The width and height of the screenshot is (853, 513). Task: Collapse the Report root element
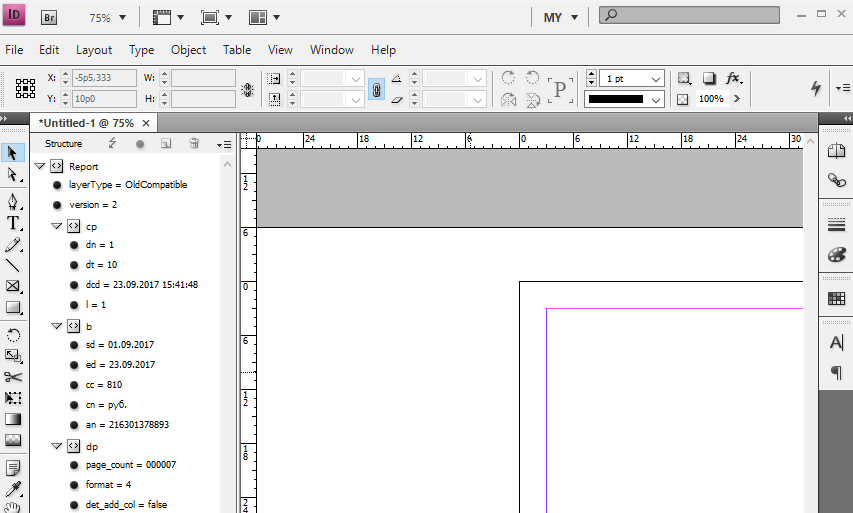coord(39,166)
